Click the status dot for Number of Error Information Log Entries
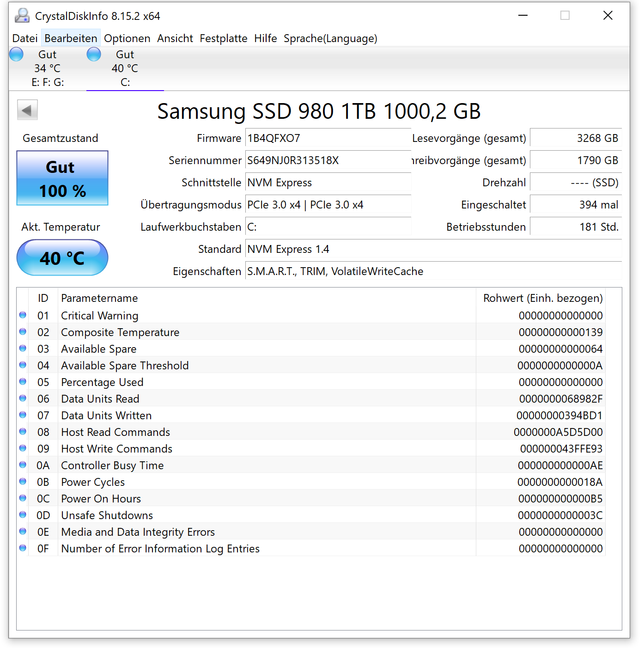 [x=23, y=548]
